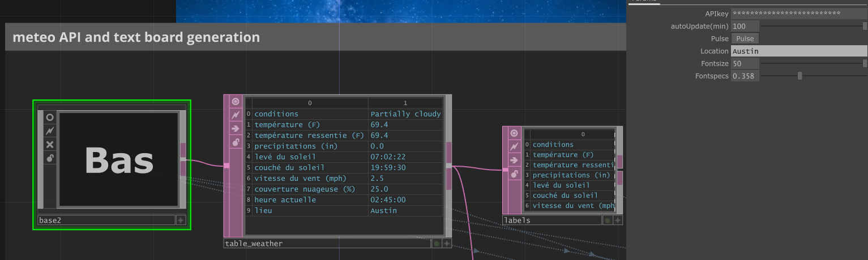Click the Fontspecs slider handle
Screen dimensions: 868x260
pos(799,76)
